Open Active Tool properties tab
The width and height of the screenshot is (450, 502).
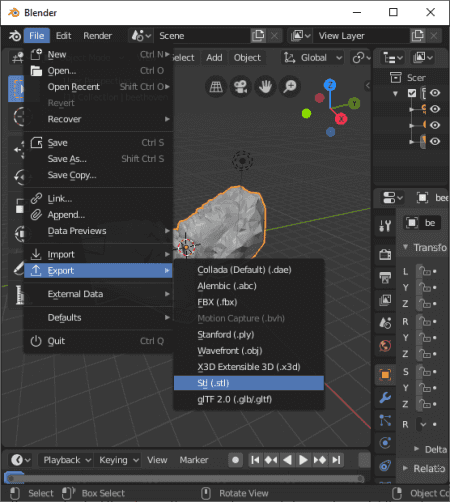click(385, 226)
